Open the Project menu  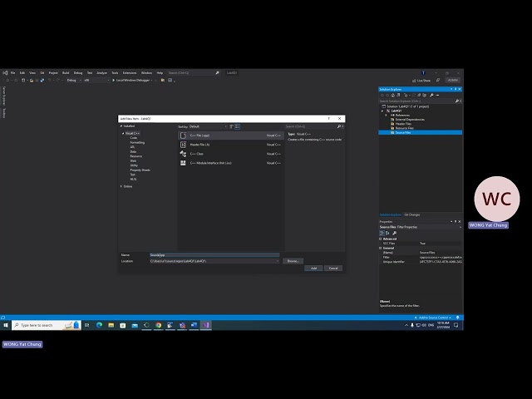pyautogui.click(x=53, y=72)
